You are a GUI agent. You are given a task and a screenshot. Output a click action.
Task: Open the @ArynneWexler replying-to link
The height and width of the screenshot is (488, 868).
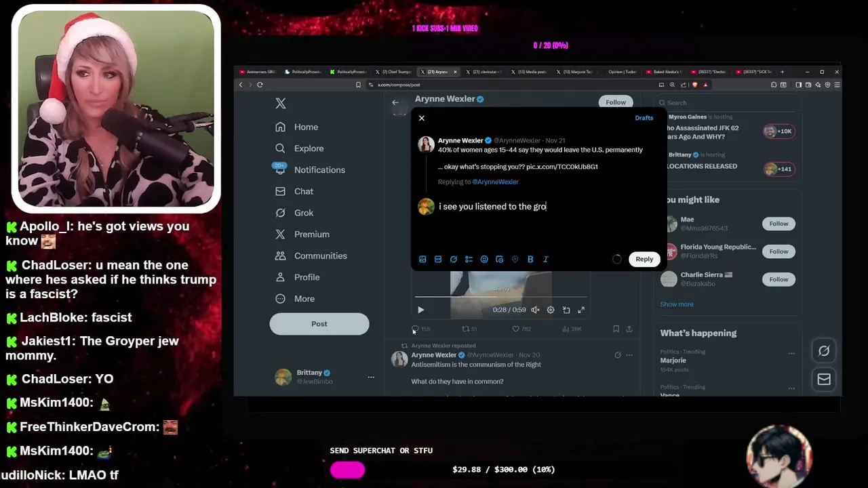coord(495,182)
